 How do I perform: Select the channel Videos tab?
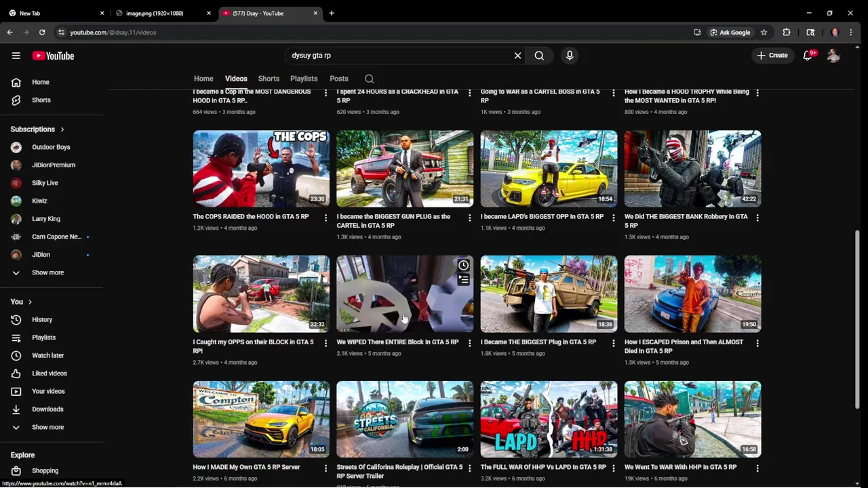pos(236,79)
